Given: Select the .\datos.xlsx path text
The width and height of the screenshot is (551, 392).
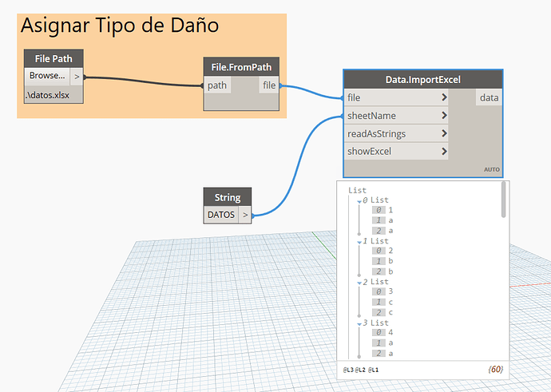Looking at the screenshot, I should point(47,95).
